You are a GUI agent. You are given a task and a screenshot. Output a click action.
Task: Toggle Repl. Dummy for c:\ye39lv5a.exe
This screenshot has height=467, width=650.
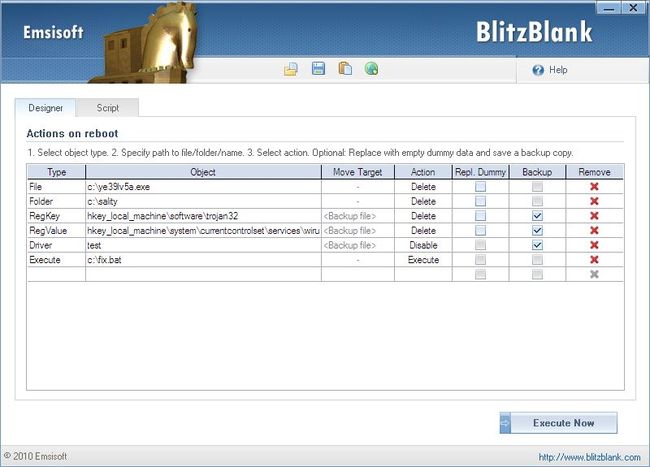[x=480, y=186]
